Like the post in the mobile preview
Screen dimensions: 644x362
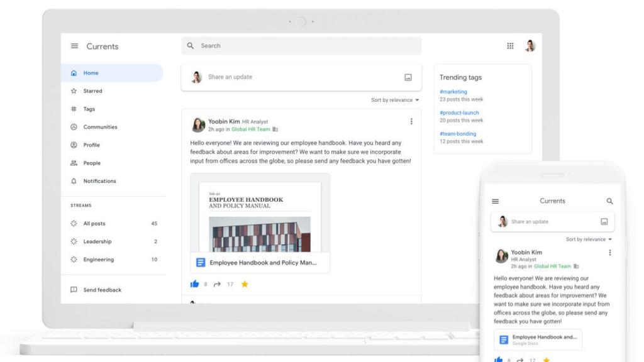[497, 359]
